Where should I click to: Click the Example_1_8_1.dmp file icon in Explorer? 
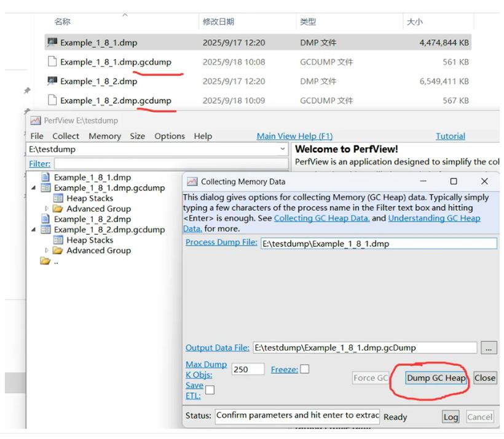tap(52, 42)
